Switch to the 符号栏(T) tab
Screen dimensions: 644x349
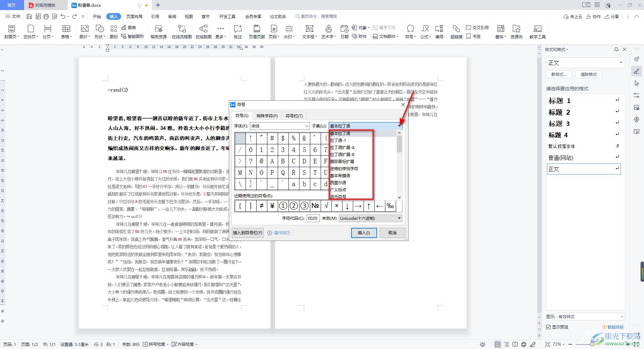294,116
